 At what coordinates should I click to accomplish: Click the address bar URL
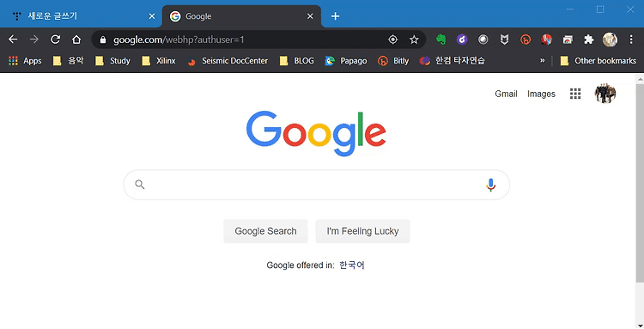coord(179,40)
